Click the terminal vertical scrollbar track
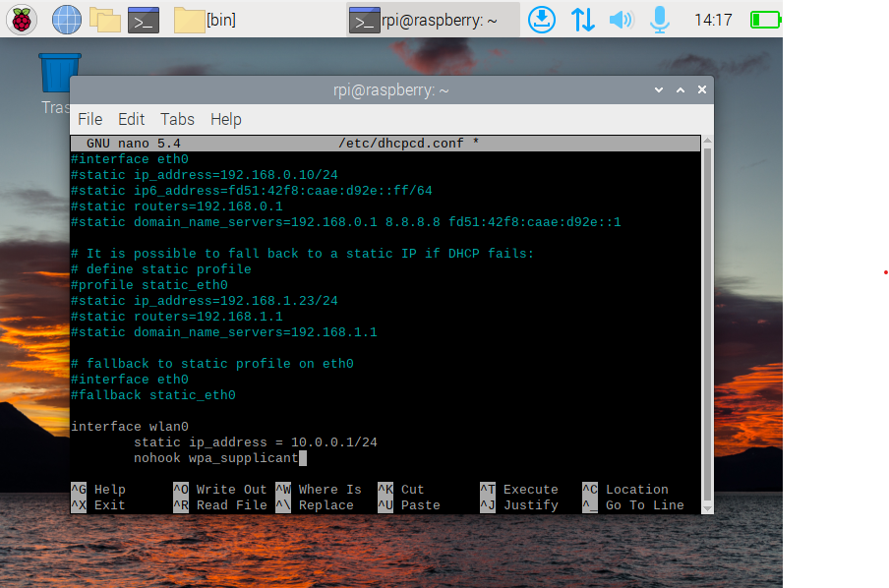 pyautogui.click(x=707, y=324)
